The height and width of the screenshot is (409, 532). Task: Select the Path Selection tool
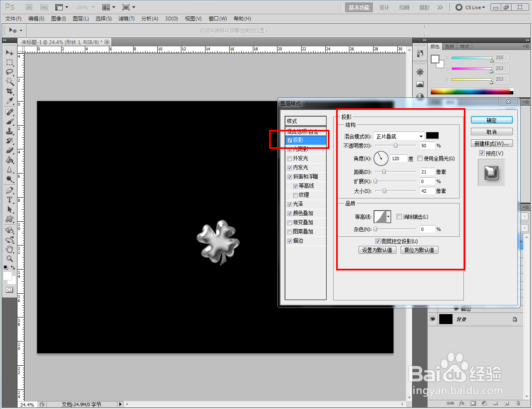pos(10,210)
